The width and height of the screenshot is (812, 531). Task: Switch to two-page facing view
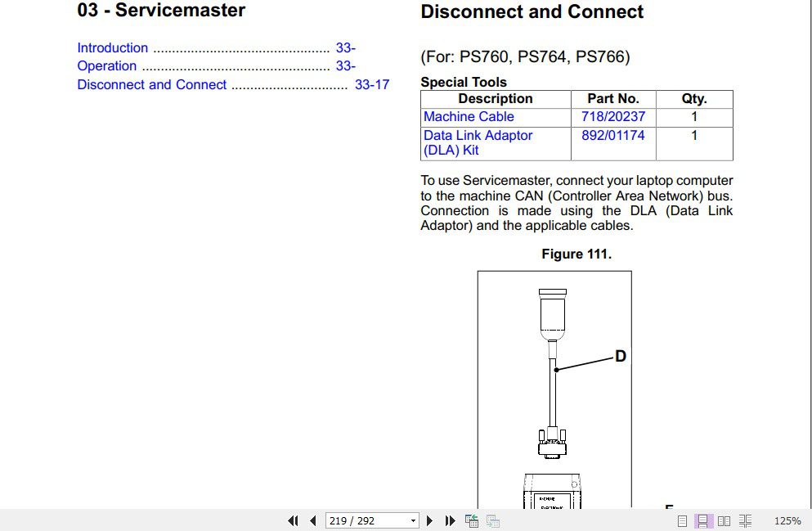(724, 520)
